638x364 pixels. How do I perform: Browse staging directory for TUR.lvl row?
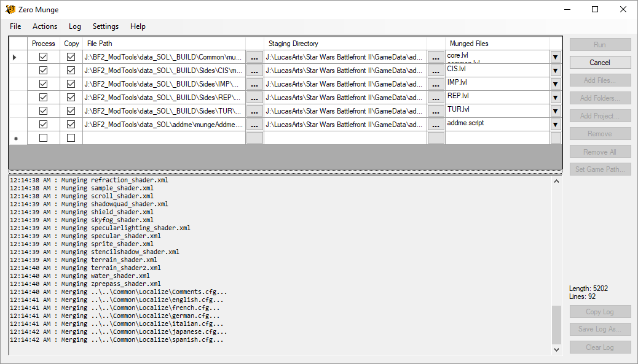(x=436, y=110)
